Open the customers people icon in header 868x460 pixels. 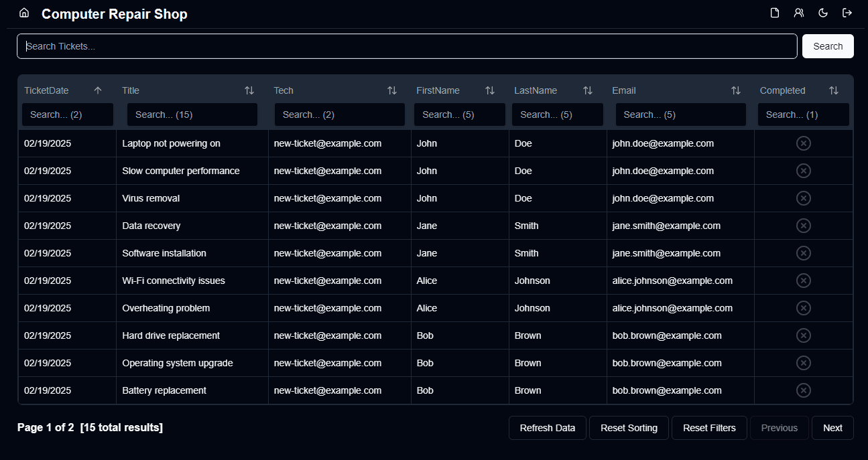point(799,13)
